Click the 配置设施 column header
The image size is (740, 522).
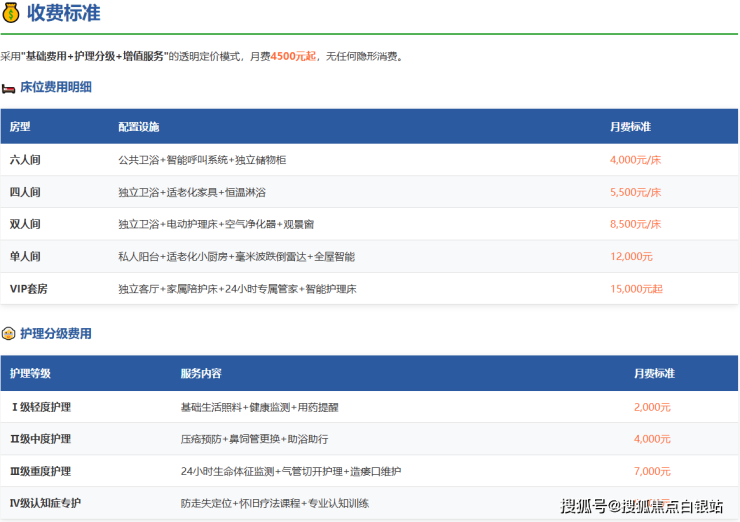(x=138, y=127)
